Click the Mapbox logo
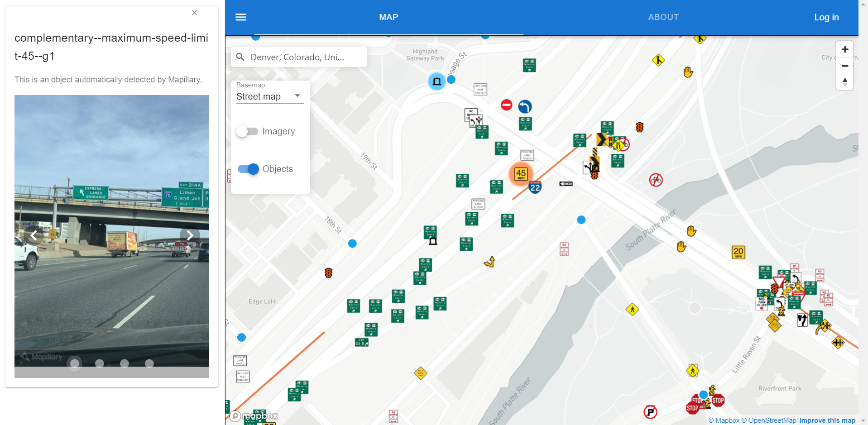Screen dimensions: 868x425 click(x=254, y=416)
